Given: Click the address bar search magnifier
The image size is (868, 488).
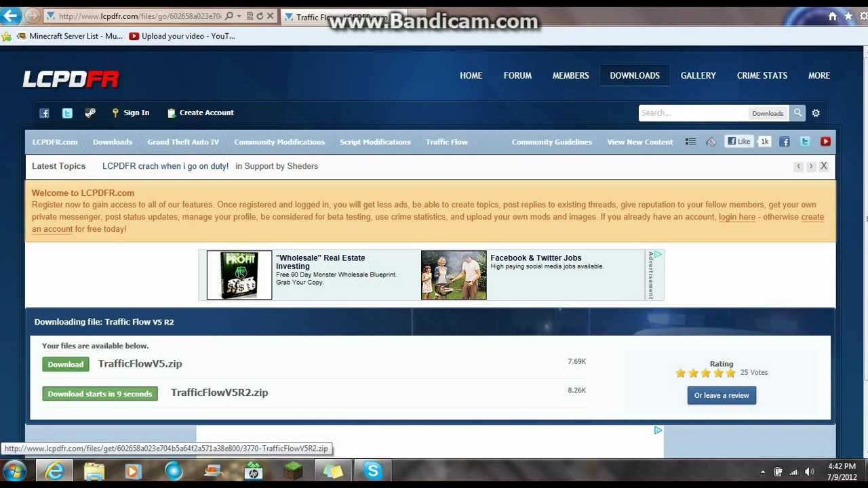Looking at the screenshot, I should pyautogui.click(x=229, y=16).
